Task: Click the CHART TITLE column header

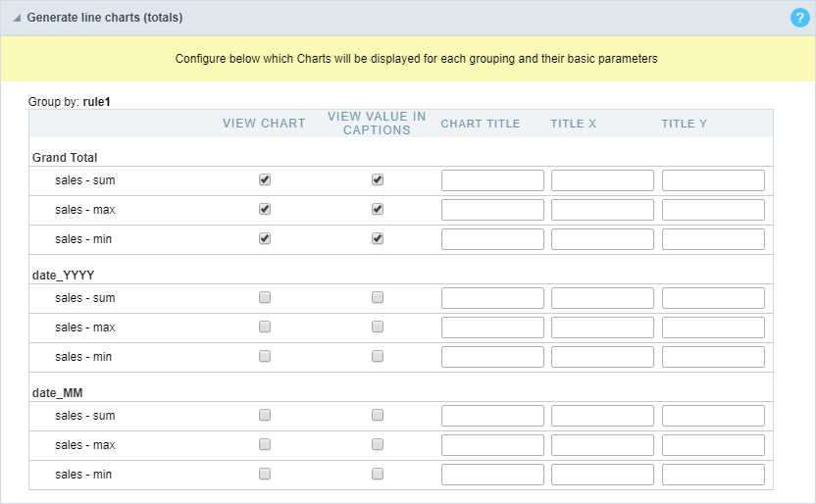Action: (x=481, y=124)
